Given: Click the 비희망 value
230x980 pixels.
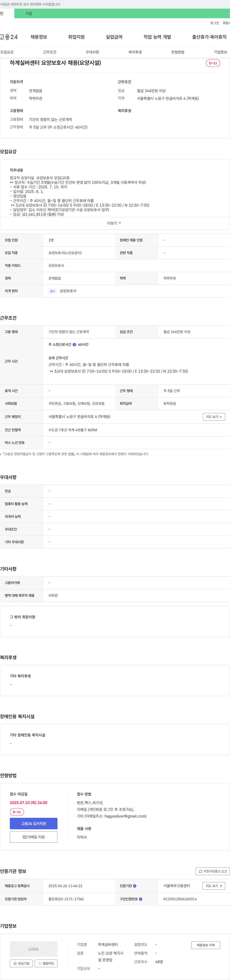Looking at the screenshot, I should pyautogui.click(x=53, y=596).
